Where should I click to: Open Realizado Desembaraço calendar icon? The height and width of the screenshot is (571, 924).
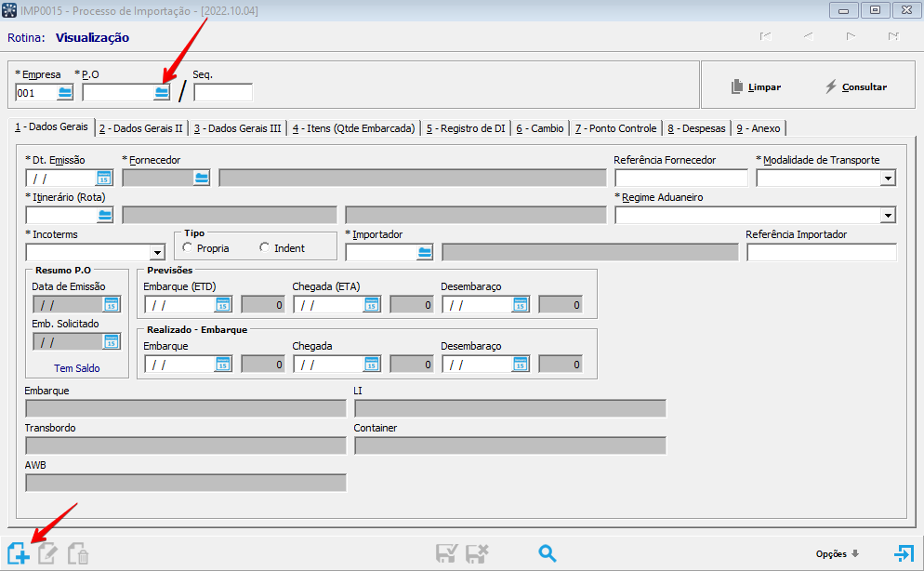click(520, 365)
